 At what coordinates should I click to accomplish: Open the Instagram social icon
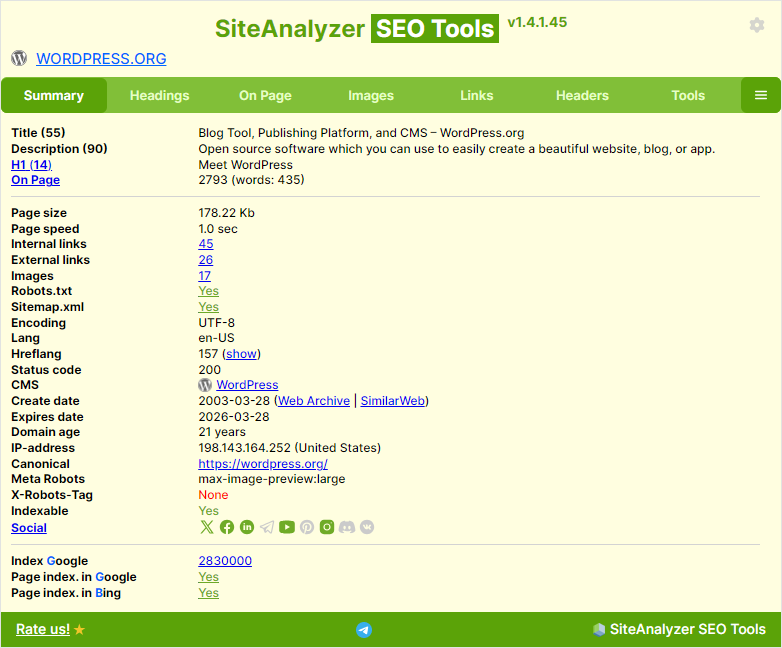tap(327, 527)
